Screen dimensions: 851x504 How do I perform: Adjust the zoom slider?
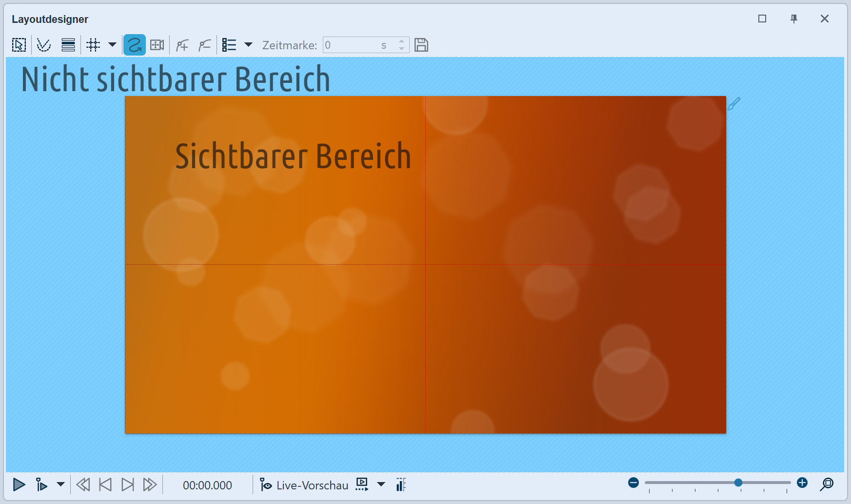click(x=738, y=483)
